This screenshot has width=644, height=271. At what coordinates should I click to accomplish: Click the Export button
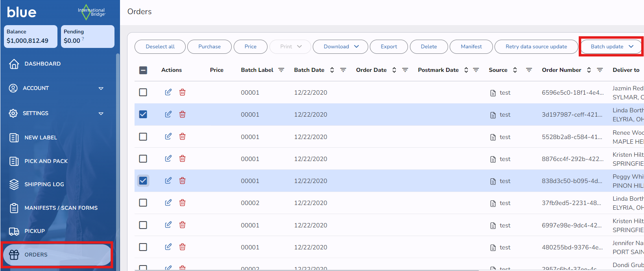[389, 46]
